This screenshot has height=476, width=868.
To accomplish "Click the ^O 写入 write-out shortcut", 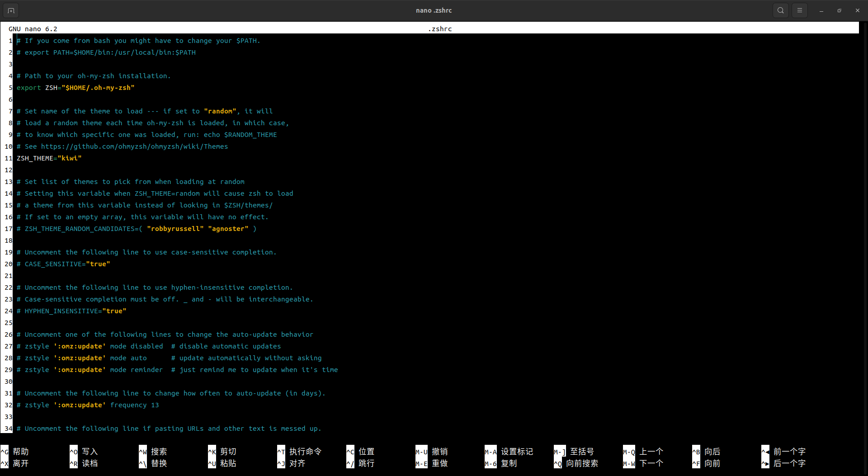I will coord(84,452).
